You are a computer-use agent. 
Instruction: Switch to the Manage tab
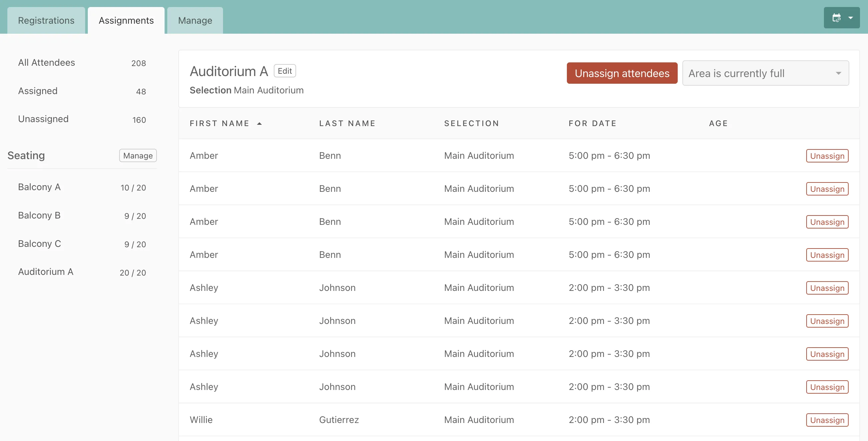tap(194, 20)
